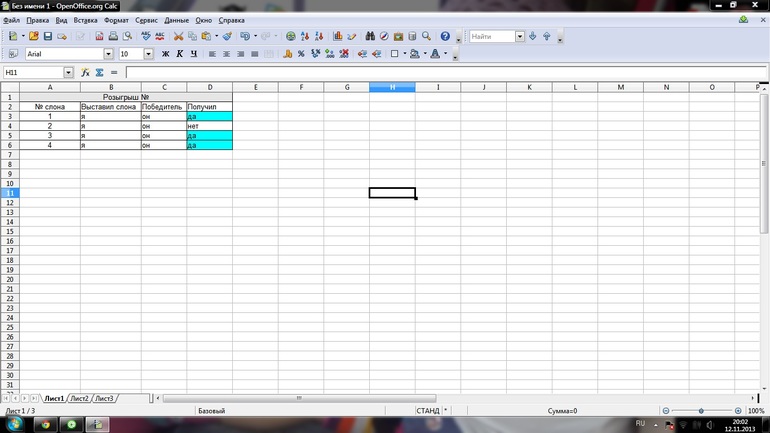
Task: Apply percent number format
Action: click(301, 54)
